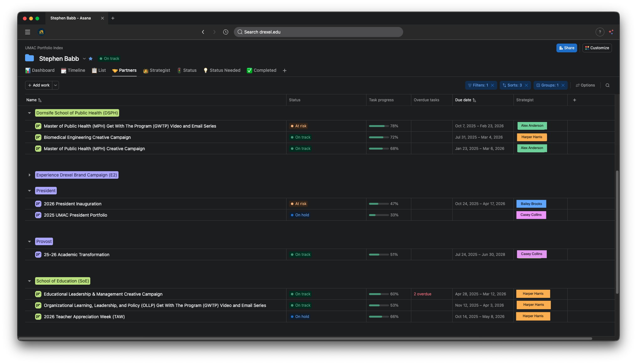Remove the Filters: 1 chip

tap(492, 85)
